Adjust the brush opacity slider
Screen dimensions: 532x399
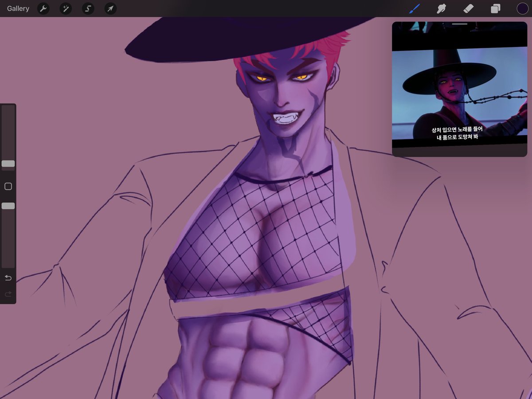click(x=8, y=206)
